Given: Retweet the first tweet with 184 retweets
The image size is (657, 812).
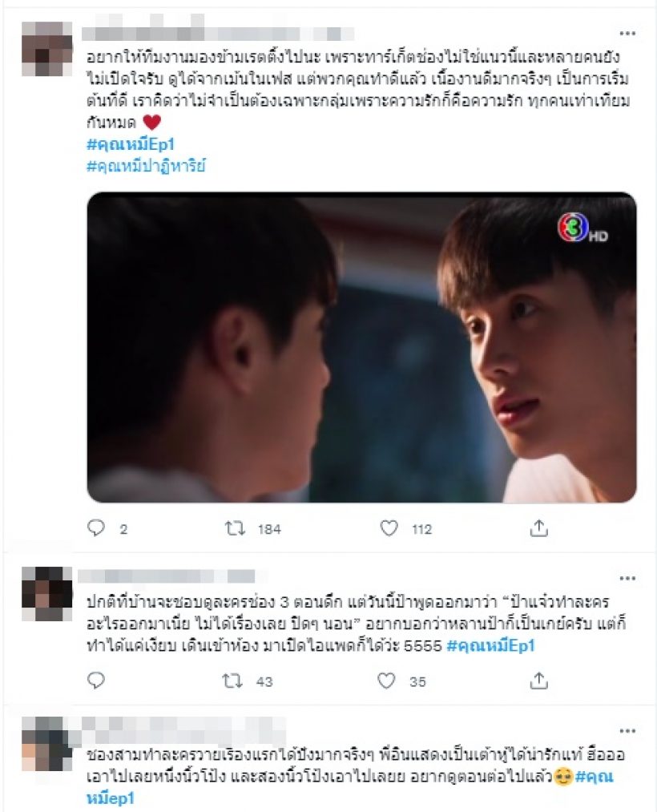Looking at the screenshot, I should click(235, 528).
